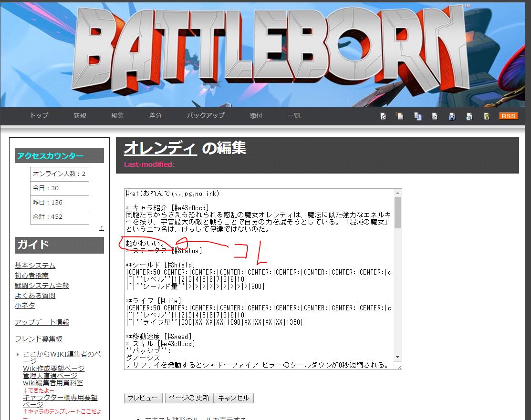Select 新規 in the navigation bar

80,116
